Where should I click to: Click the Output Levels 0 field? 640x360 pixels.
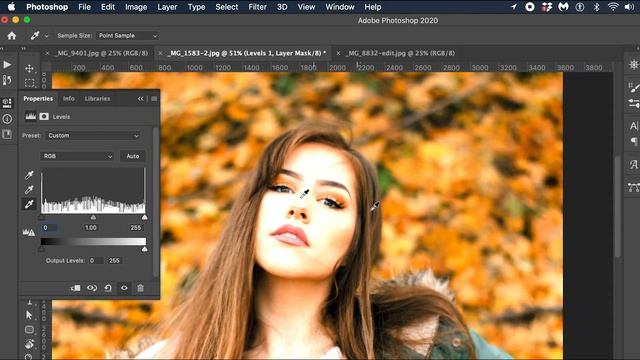(96, 260)
